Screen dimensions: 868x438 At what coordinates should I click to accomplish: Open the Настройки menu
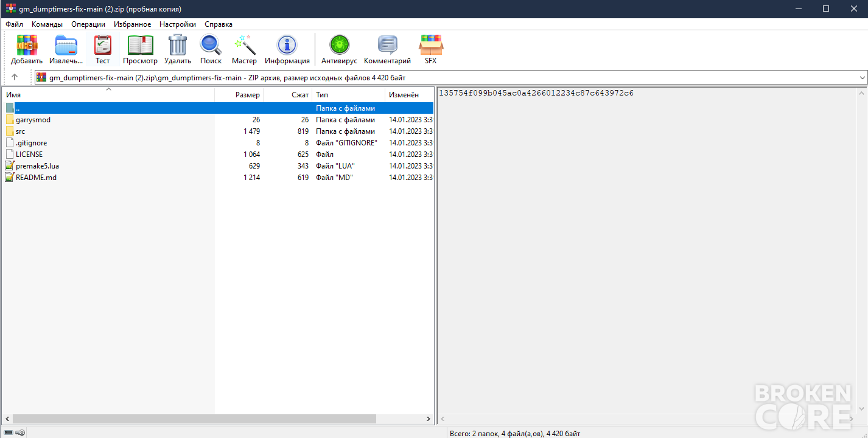pos(178,24)
